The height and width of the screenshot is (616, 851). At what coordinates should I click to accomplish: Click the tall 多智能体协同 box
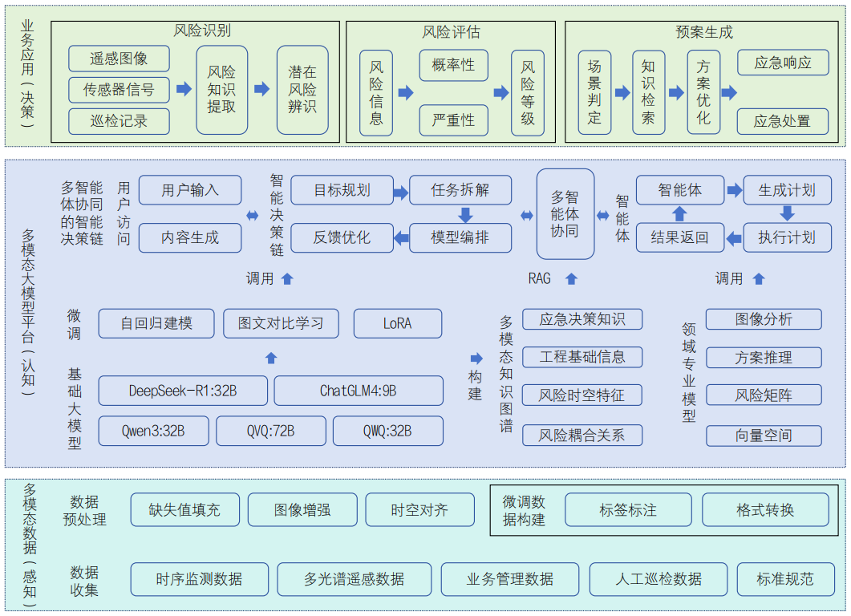(565, 214)
